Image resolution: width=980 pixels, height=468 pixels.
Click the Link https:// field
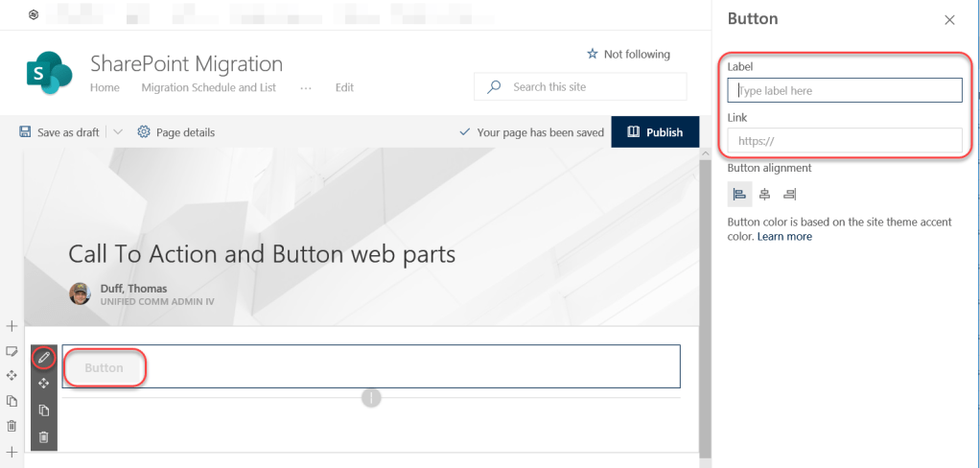coord(845,141)
